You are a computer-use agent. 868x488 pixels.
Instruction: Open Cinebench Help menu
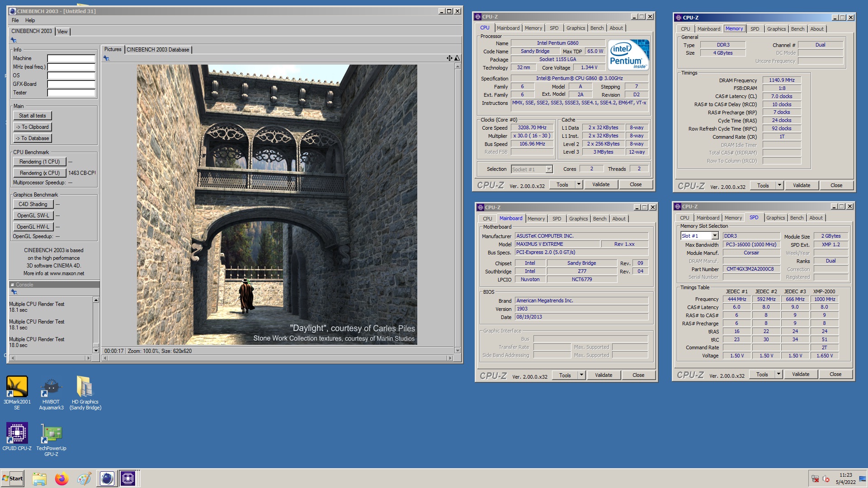pyautogui.click(x=30, y=20)
